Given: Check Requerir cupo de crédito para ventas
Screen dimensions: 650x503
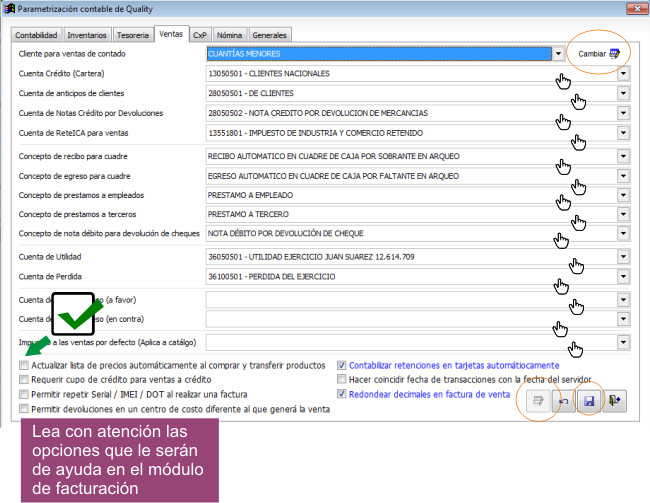Looking at the screenshot, I should pyautogui.click(x=24, y=379).
